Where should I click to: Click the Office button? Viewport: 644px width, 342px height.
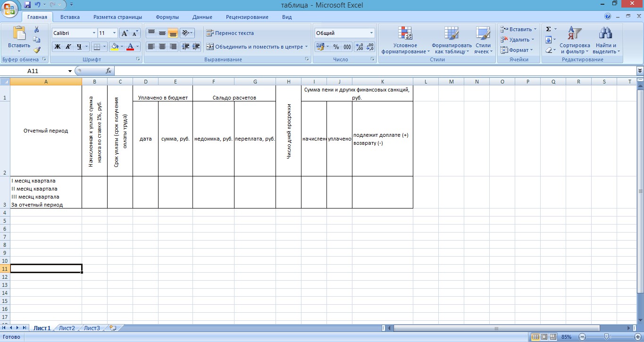point(9,8)
